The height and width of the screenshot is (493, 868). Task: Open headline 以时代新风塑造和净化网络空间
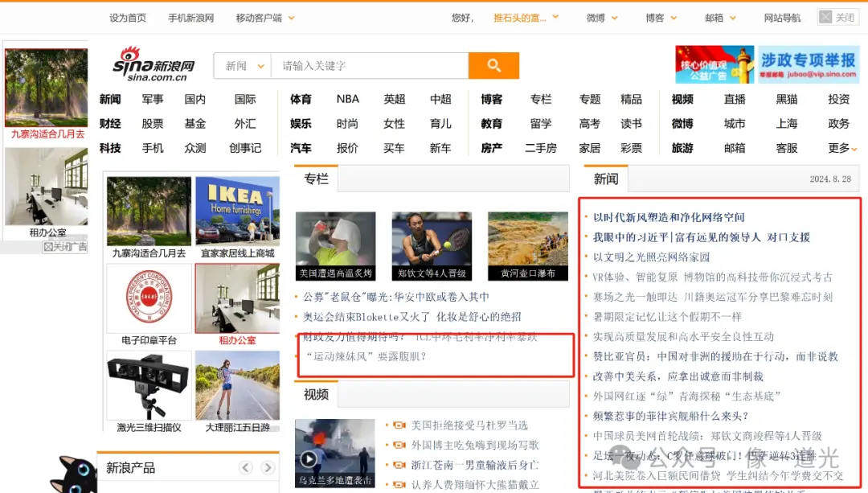669,218
